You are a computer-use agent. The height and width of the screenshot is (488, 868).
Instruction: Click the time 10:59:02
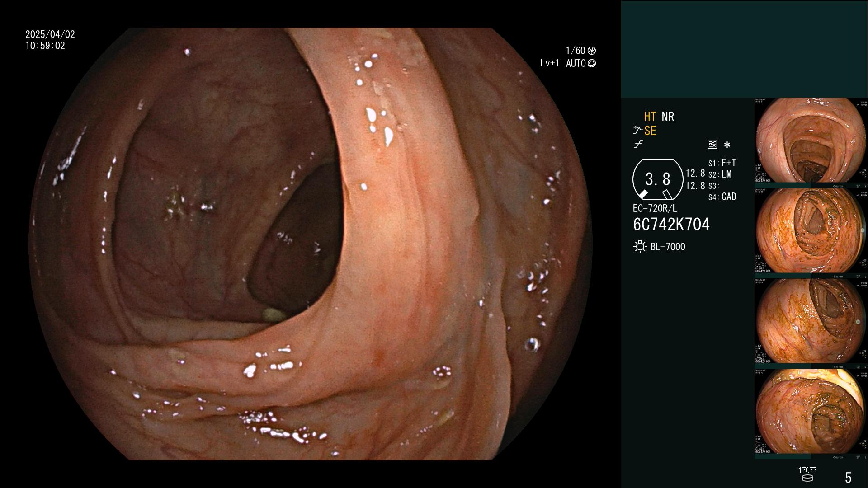click(x=45, y=46)
